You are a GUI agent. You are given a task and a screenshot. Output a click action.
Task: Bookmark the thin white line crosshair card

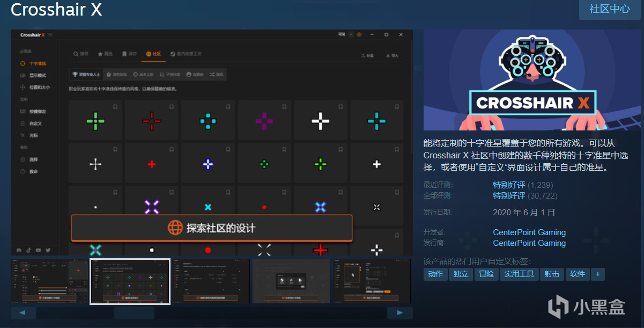(x=115, y=150)
